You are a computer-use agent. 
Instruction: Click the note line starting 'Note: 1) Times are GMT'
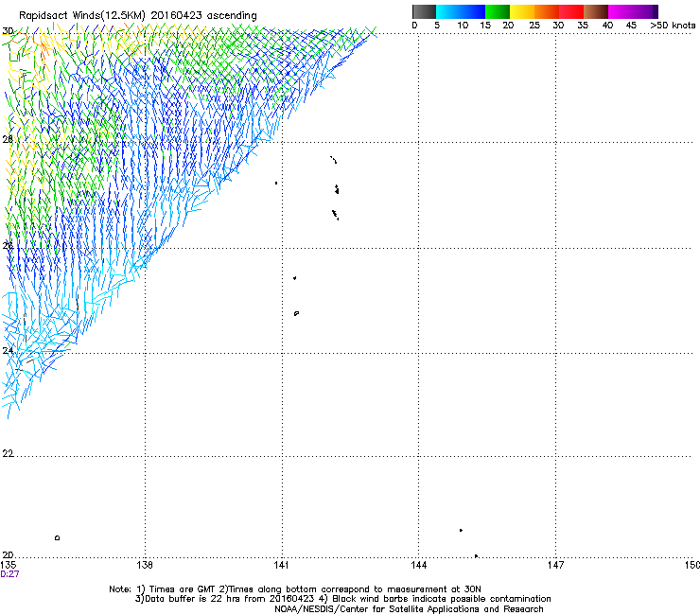pos(295,589)
